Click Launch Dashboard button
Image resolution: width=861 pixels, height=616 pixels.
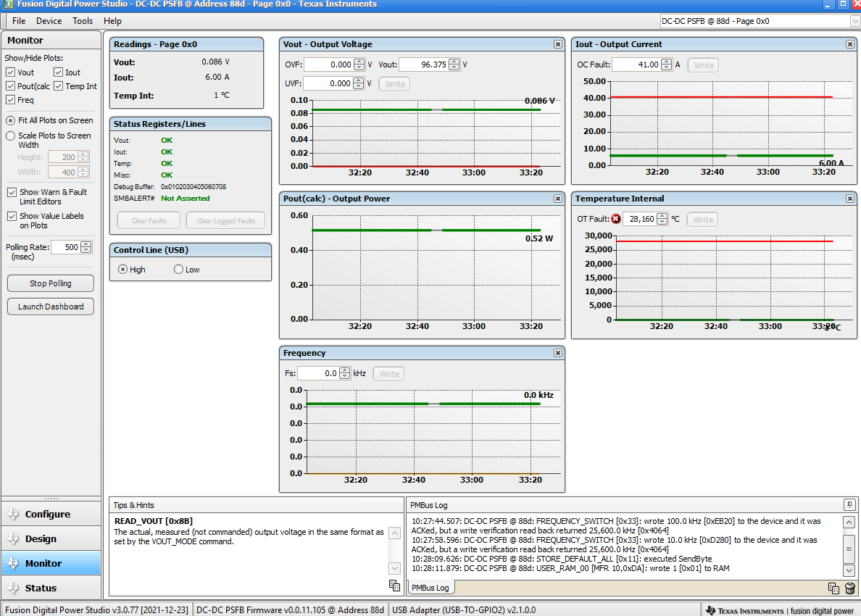[51, 307]
